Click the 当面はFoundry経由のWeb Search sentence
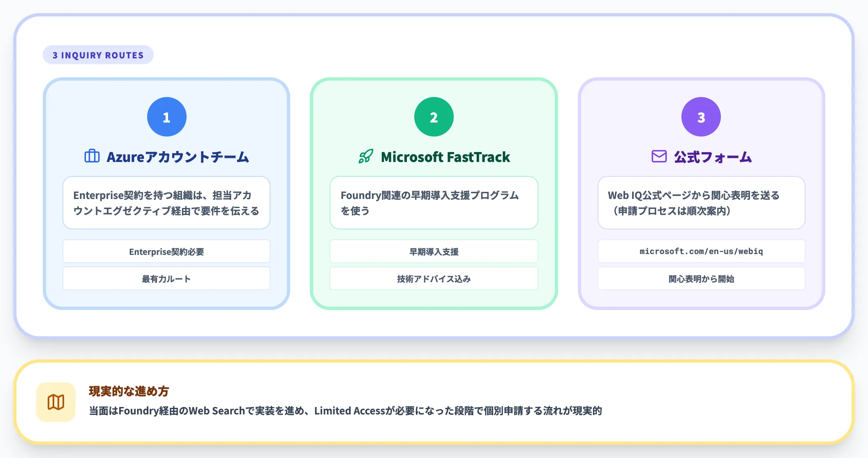This screenshot has height=458, width=868. (346, 411)
